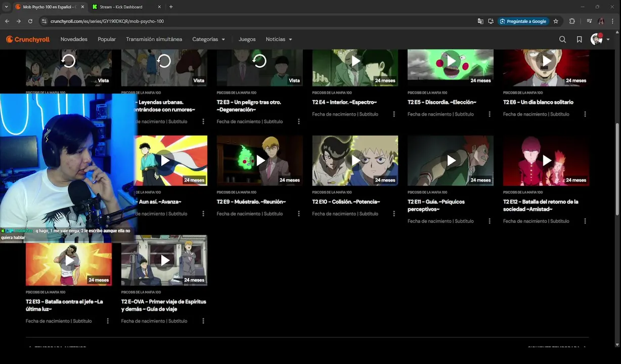Image resolution: width=621 pixels, height=364 pixels.
Task: Open T2 E9 Muéstralo Reunión title link
Action: point(251,202)
